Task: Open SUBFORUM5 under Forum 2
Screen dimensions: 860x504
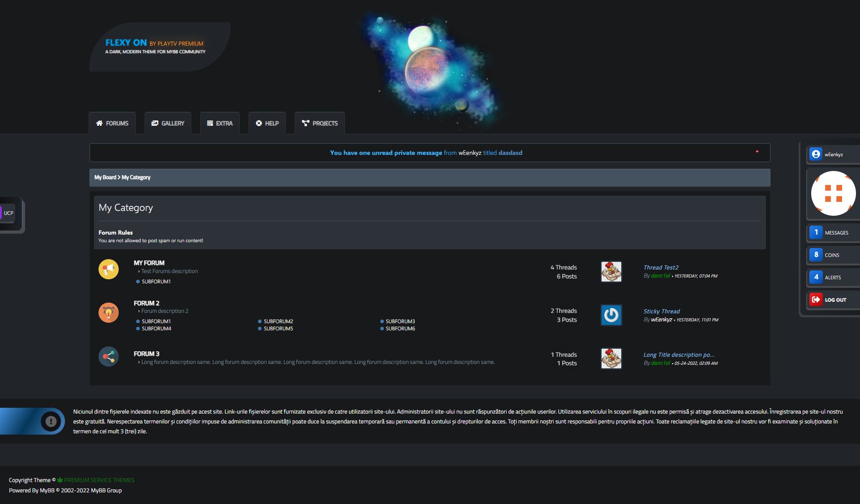Action: 278,329
